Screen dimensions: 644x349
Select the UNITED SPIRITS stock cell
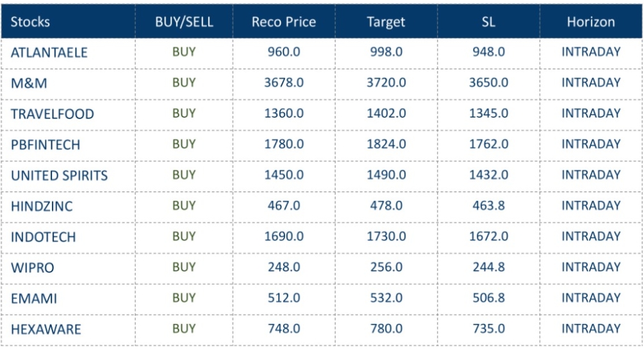click(x=59, y=175)
